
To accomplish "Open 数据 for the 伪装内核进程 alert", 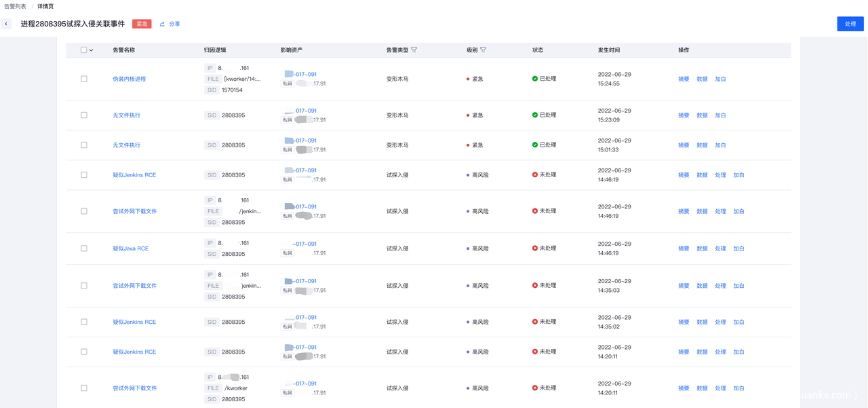I will coord(702,79).
